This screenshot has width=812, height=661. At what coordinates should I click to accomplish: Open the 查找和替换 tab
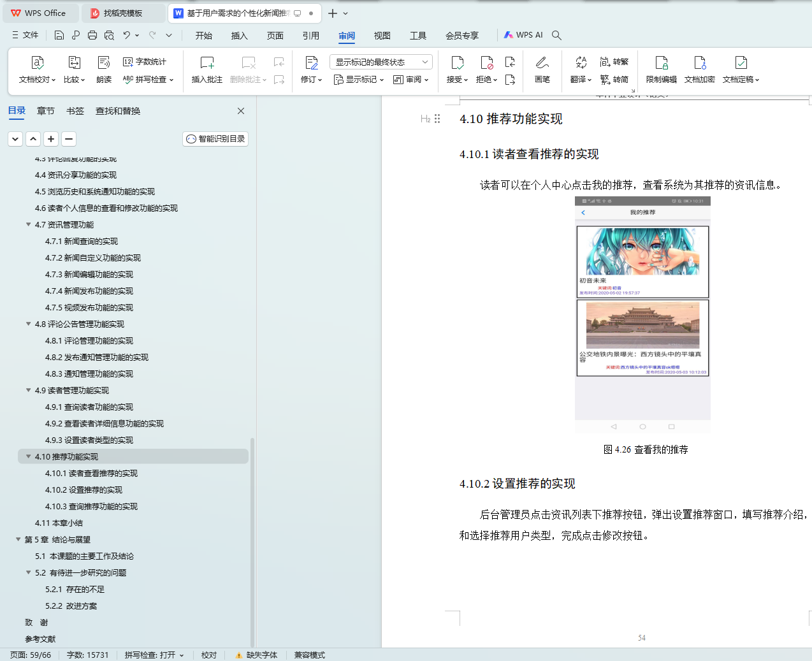tap(118, 111)
